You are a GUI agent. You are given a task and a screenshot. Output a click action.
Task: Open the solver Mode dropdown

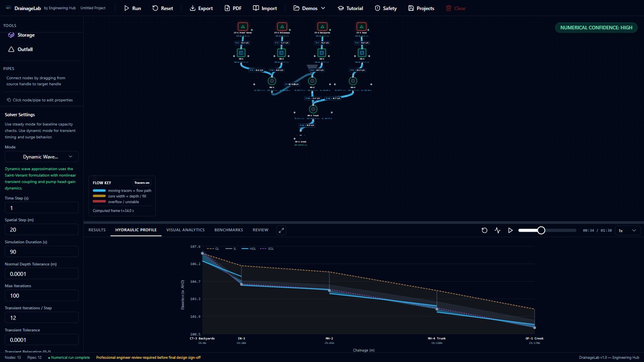41,156
